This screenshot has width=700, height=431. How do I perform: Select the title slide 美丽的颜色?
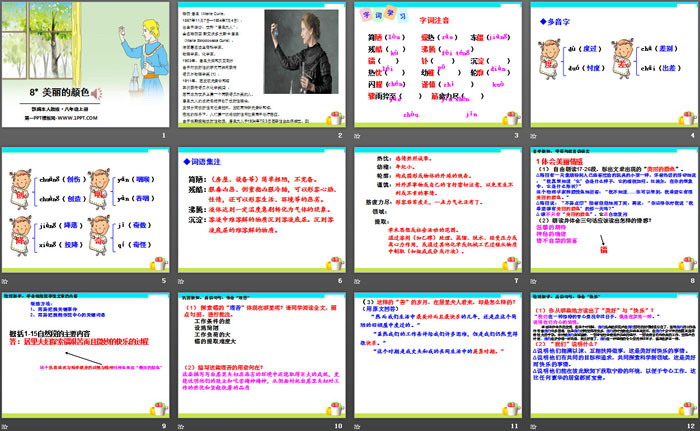point(87,64)
